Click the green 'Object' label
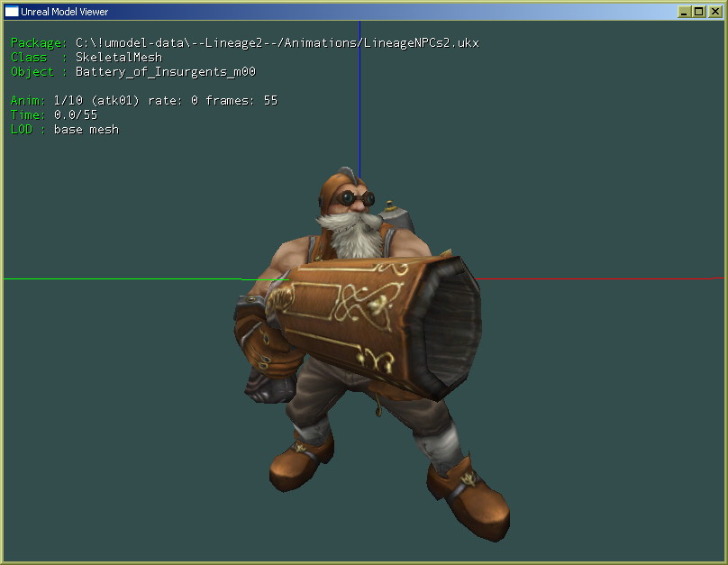The width and height of the screenshot is (728, 565). (x=32, y=72)
